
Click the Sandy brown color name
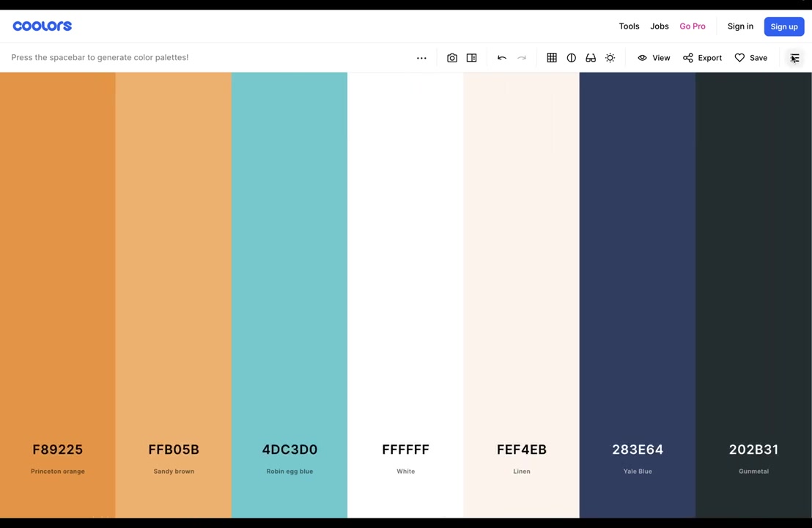click(x=174, y=471)
